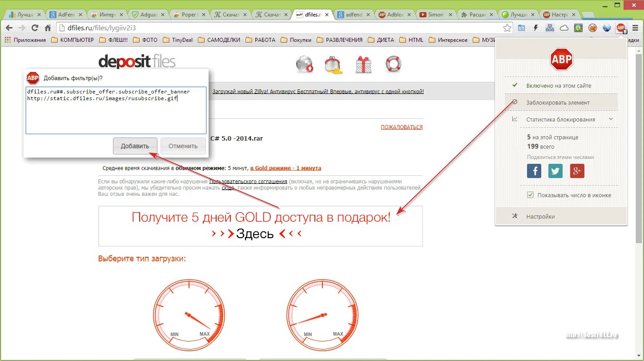Switch to the Poper tab

(190, 15)
